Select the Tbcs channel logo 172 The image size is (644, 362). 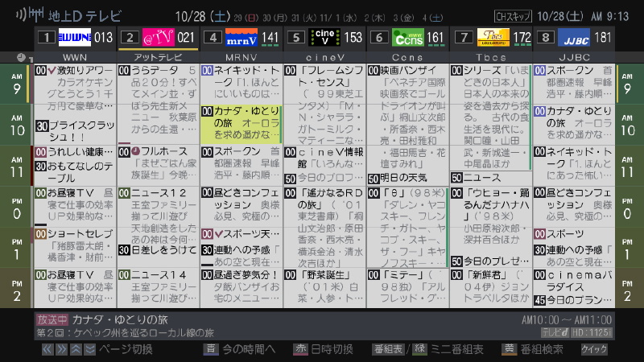point(491,37)
